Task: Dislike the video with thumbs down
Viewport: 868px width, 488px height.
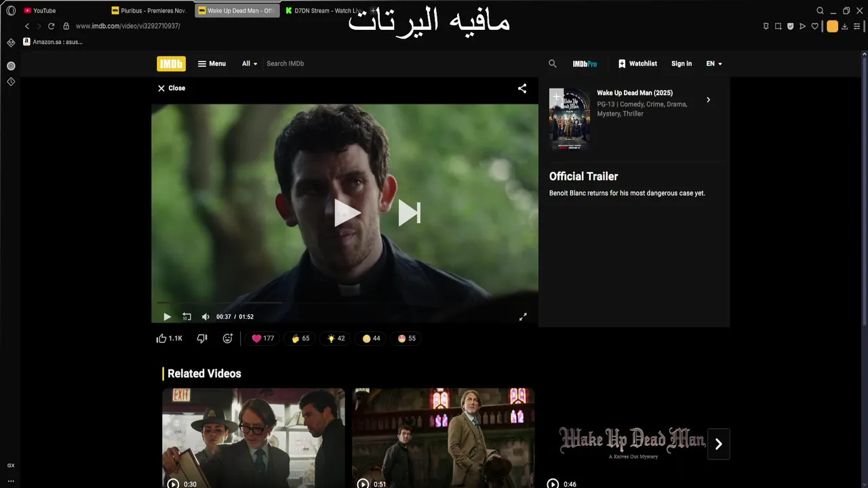Action: [x=201, y=338]
